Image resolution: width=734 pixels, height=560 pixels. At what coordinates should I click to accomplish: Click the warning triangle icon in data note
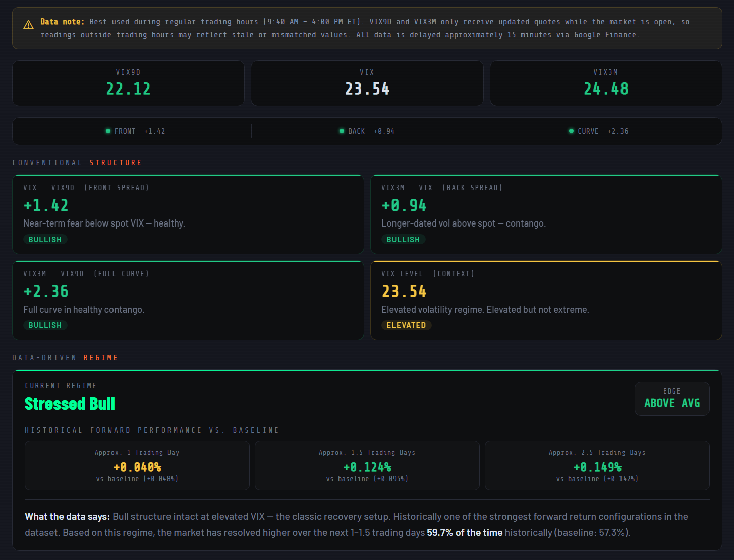29,25
